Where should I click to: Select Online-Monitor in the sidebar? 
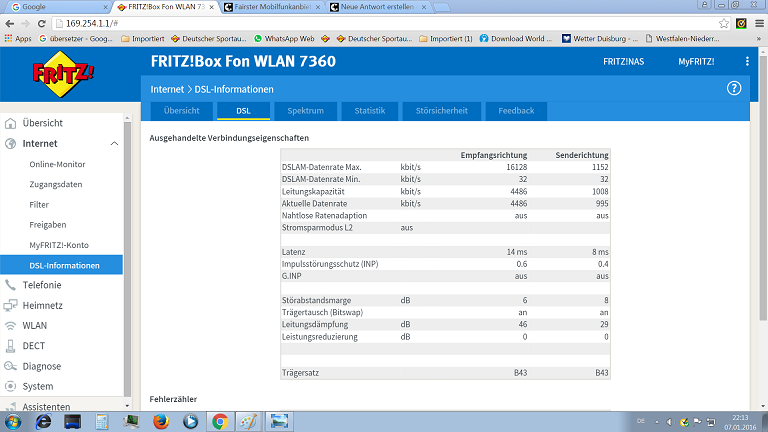[57, 164]
